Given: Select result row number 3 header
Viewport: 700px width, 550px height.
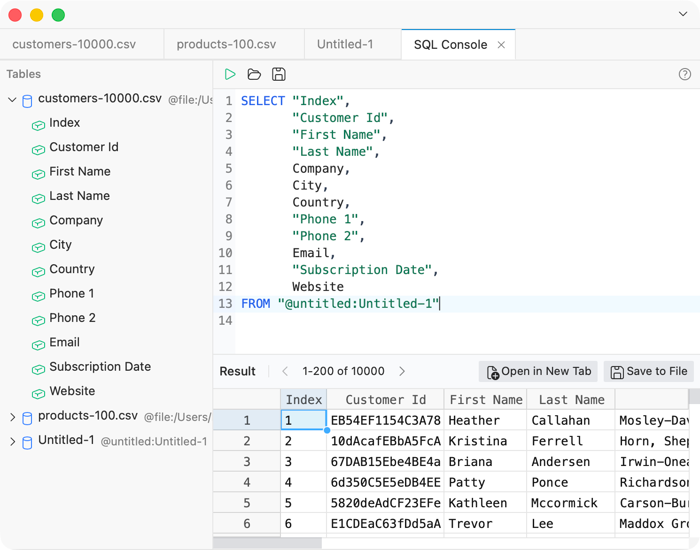Looking at the screenshot, I should click(x=247, y=462).
